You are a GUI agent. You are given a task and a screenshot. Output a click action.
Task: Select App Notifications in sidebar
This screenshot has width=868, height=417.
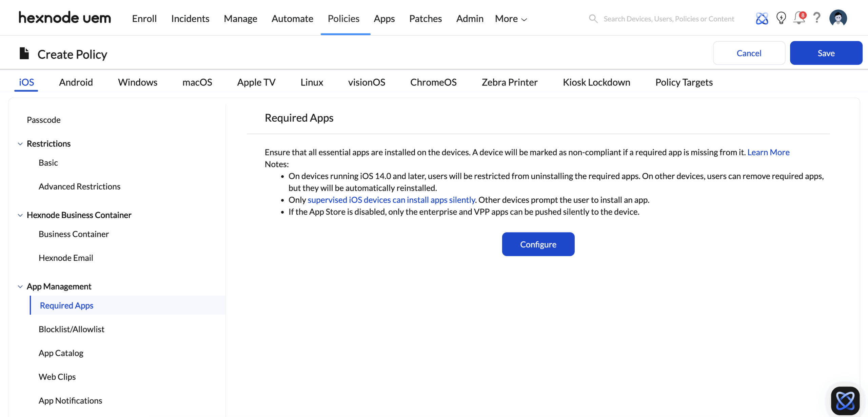click(70, 401)
